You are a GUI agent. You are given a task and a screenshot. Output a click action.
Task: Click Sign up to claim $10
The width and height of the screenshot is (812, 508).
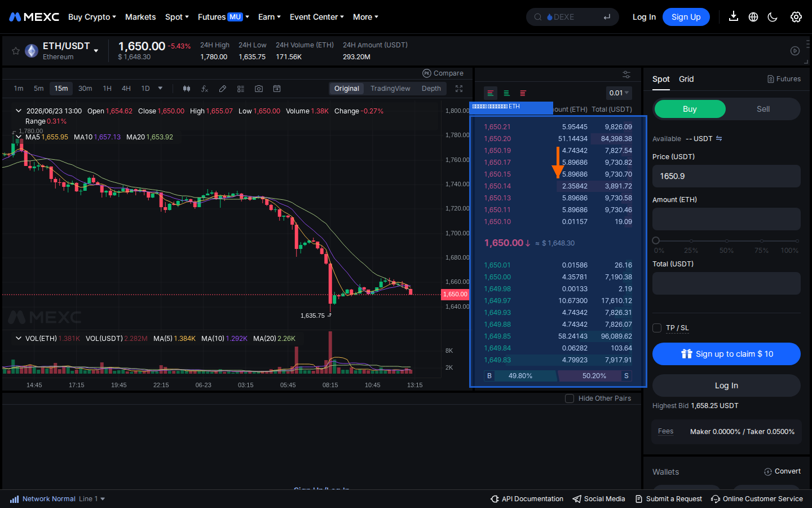click(x=726, y=354)
